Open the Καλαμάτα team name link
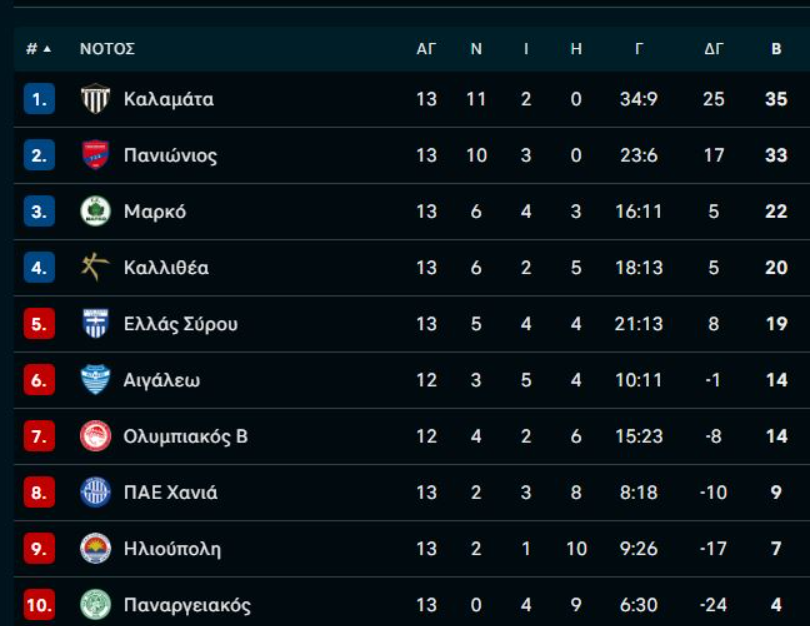 coord(168,99)
